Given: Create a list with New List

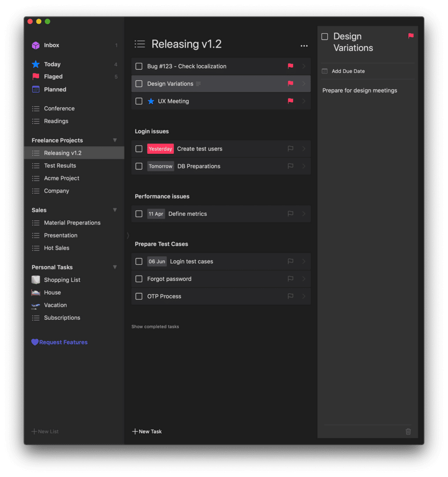Looking at the screenshot, I should click(x=45, y=431).
